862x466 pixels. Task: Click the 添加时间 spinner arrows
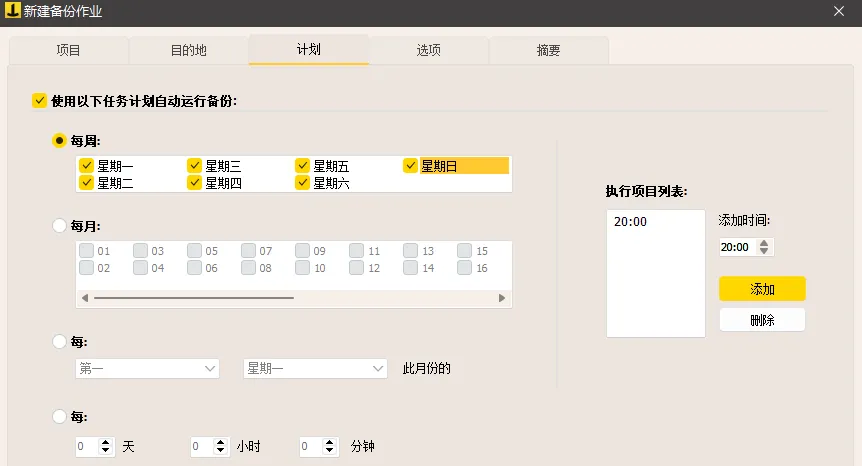[764, 247]
